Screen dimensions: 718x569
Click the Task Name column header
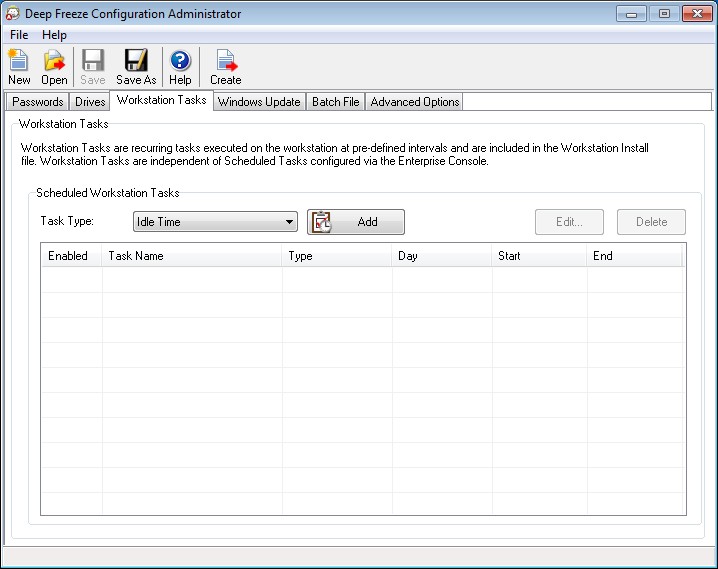coord(192,256)
